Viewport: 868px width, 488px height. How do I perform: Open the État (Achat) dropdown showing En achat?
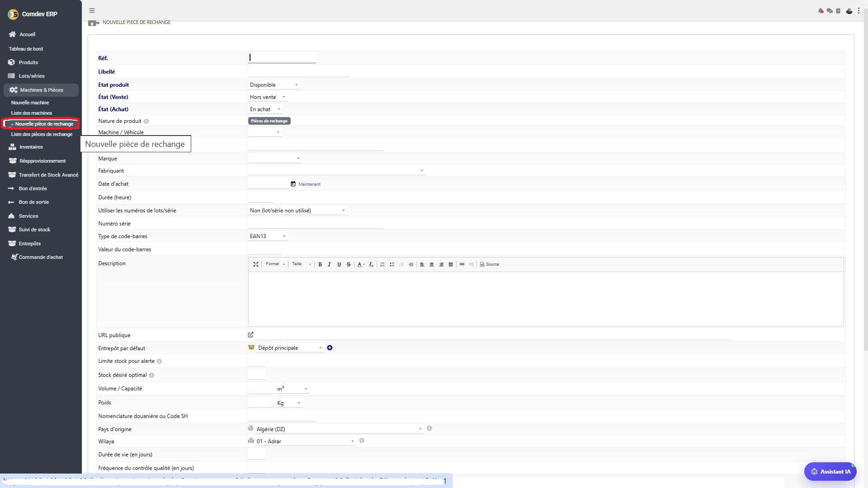click(265, 109)
